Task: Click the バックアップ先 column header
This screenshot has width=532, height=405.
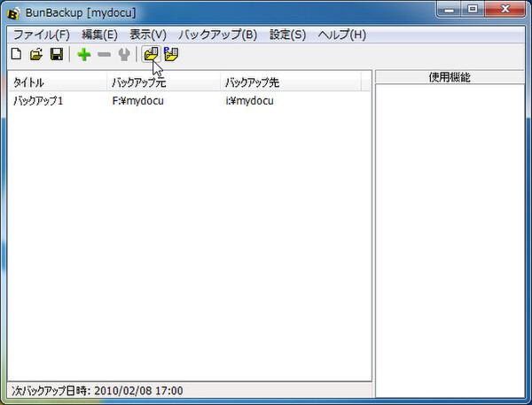Action: pos(291,82)
